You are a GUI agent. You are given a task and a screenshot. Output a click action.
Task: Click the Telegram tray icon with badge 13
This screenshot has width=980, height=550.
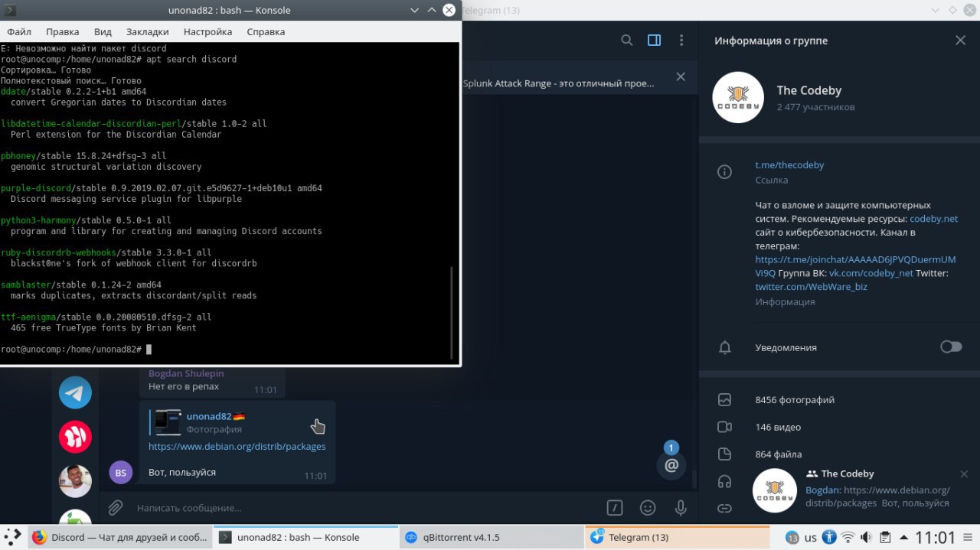click(x=792, y=538)
